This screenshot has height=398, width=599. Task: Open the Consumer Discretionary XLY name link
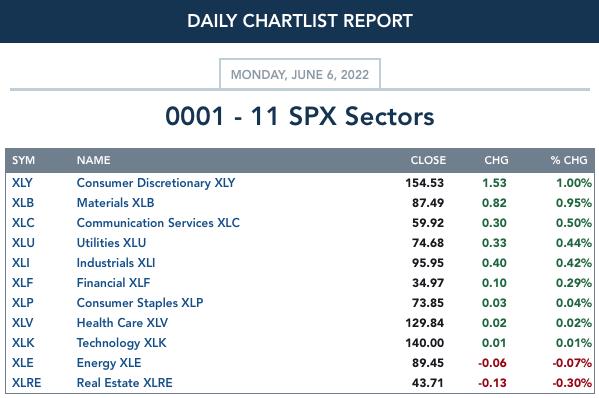[156, 183]
